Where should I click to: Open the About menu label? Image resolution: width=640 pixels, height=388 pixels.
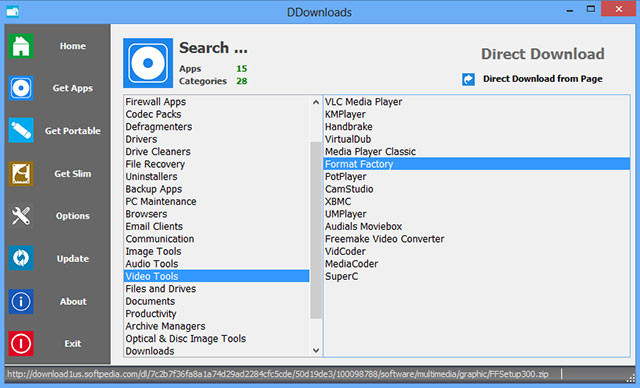73,302
